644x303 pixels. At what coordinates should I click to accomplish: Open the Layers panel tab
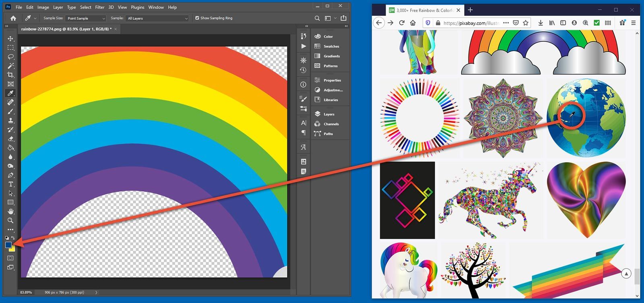coord(328,114)
